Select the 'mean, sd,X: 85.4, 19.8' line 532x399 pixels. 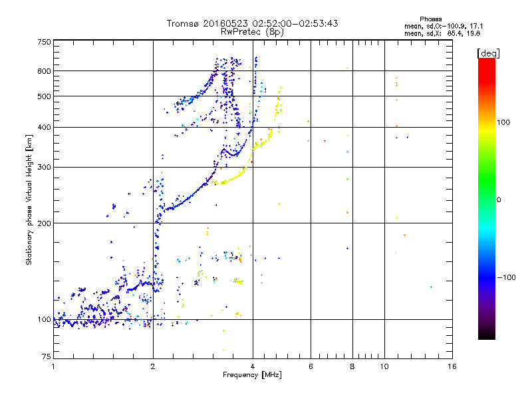(442, 34)
